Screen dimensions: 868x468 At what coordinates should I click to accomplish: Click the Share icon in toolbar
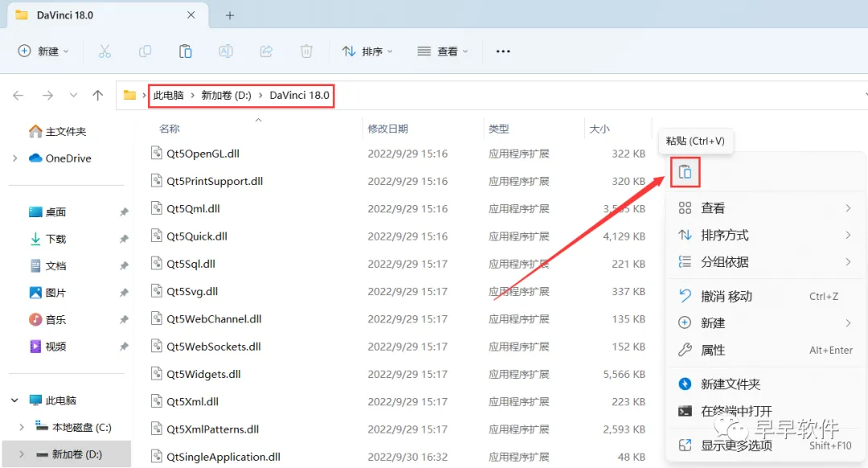pos(266,51)
